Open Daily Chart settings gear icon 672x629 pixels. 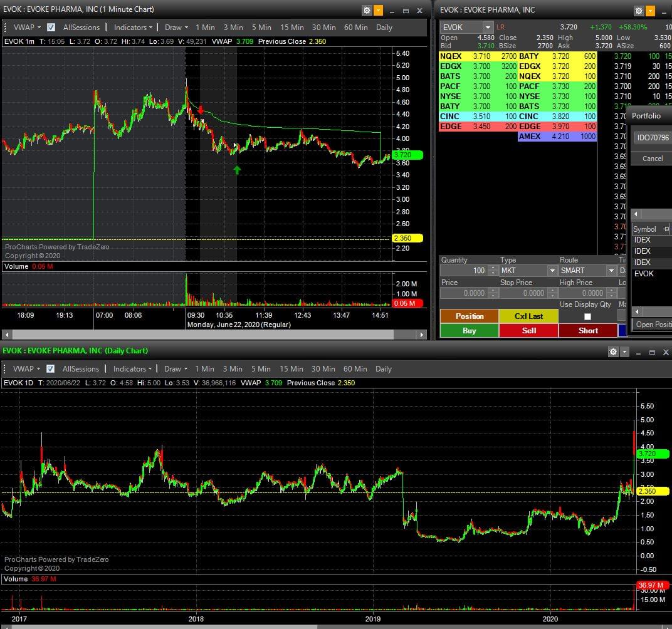[613, 352]
